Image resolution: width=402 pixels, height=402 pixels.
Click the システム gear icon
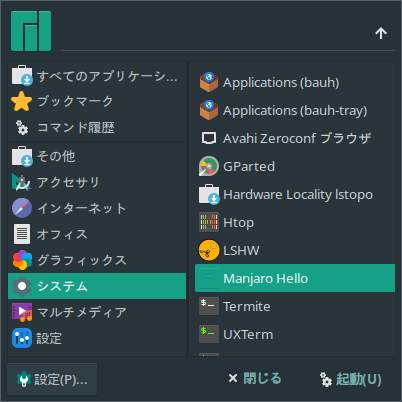pos(22,286)
